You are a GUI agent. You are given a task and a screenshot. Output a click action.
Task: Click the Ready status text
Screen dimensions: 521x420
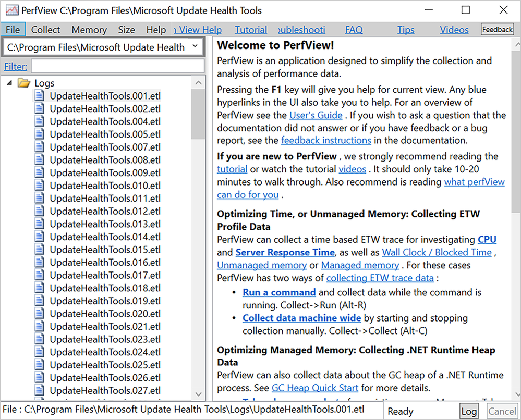click(x=401, y=411)
